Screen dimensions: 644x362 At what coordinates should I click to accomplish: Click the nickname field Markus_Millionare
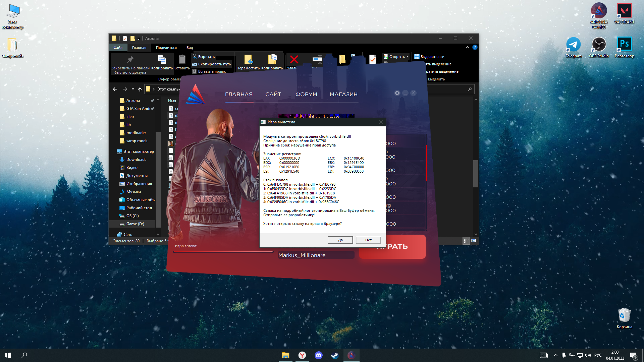[x=316, y=255]
